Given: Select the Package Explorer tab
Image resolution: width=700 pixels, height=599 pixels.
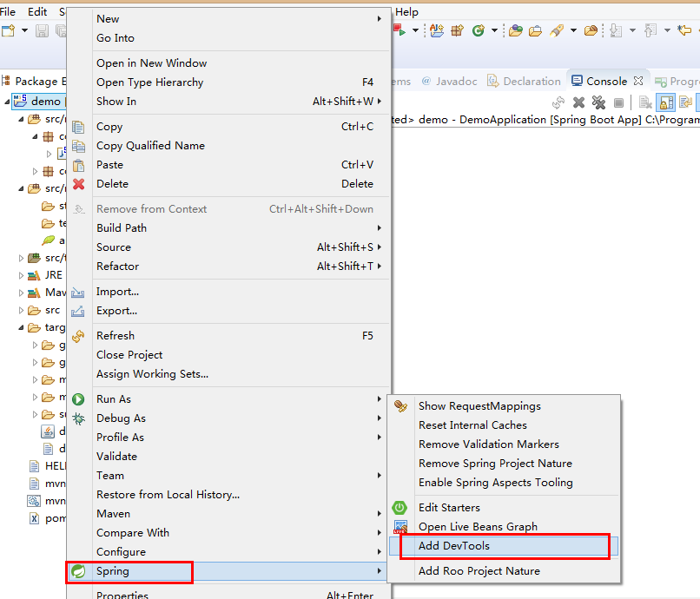Looking at the screenshot, I should click(34, 82).
